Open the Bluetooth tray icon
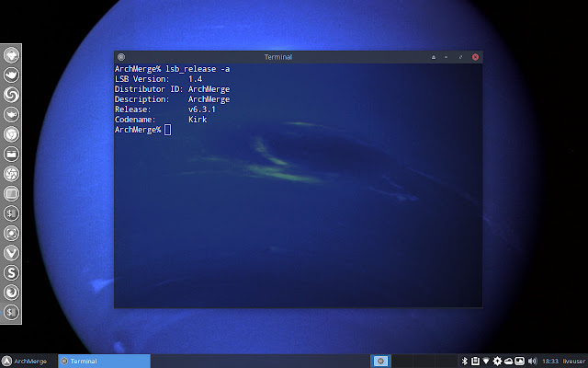 pyautogui.click(x=465, y=362)
